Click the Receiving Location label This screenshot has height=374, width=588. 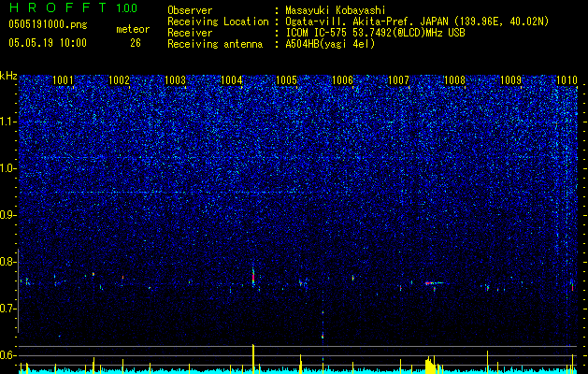[x=218, y=22]
